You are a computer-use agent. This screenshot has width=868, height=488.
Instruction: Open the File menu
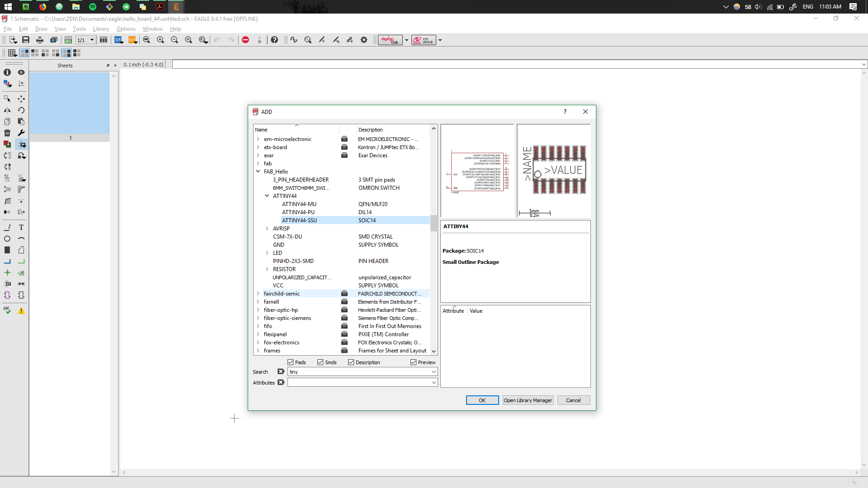point(8,29)
